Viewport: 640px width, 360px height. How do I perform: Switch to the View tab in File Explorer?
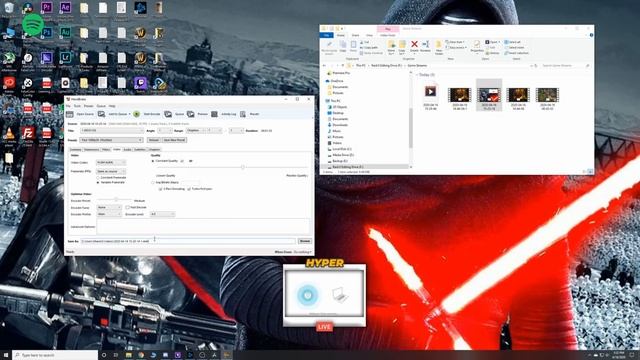(x=369, y=35)
